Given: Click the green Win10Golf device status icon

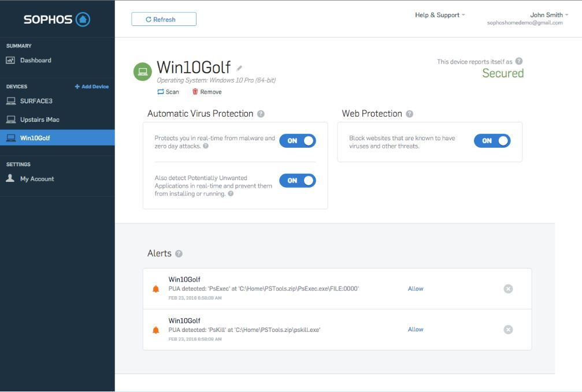Looking at the screenshot, I should pyautogui.click(x=143, y=72).
